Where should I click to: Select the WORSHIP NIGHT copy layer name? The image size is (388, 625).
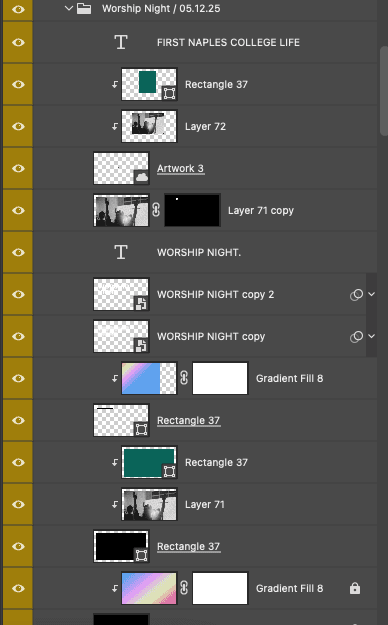(211, 336)
